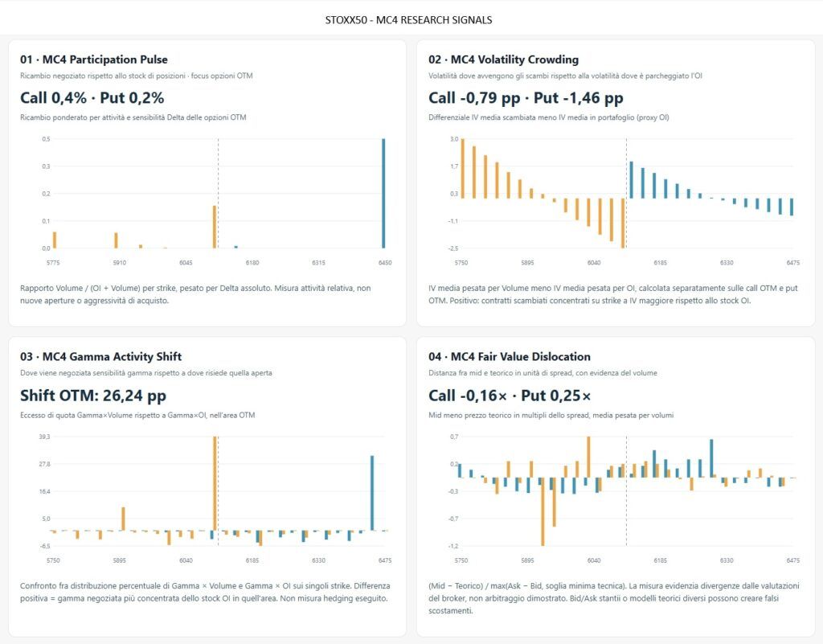Click the tall blue bar at strike 6450
Viewport: 823px width, 644px height.
tap(383, 193)
